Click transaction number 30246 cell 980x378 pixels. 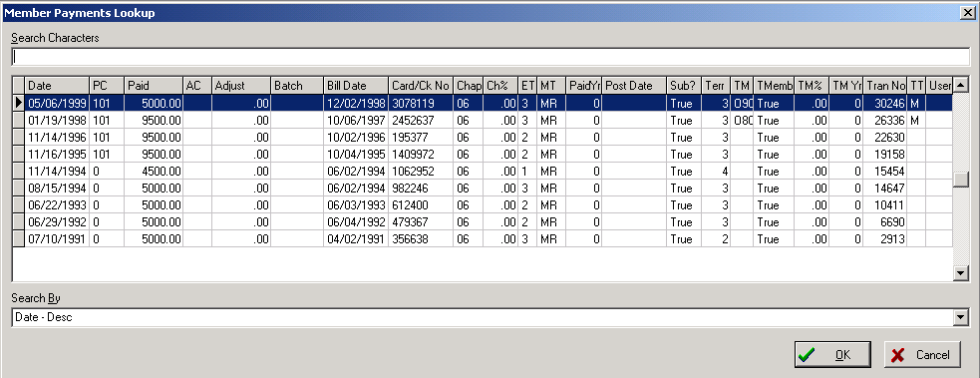pos(885,103)
